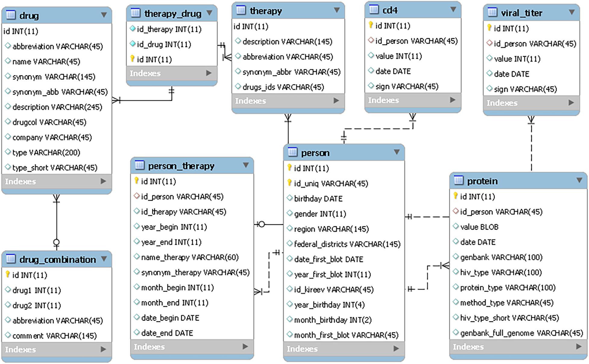589x364 pixels.
Task: Expand Indexes section of protein table
Action: coord(579,347)
